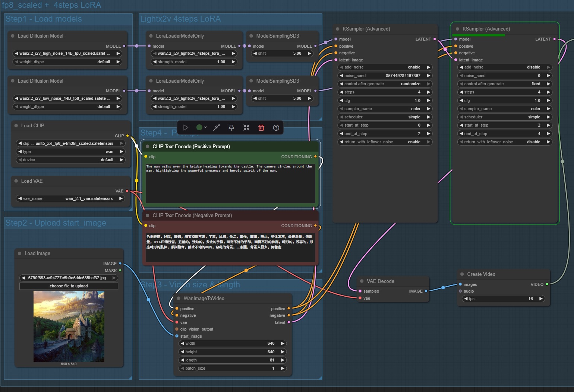This screenshot has height=392, width=574.
Task: Run the selected node with the play icon
Action: coord(186,128)
